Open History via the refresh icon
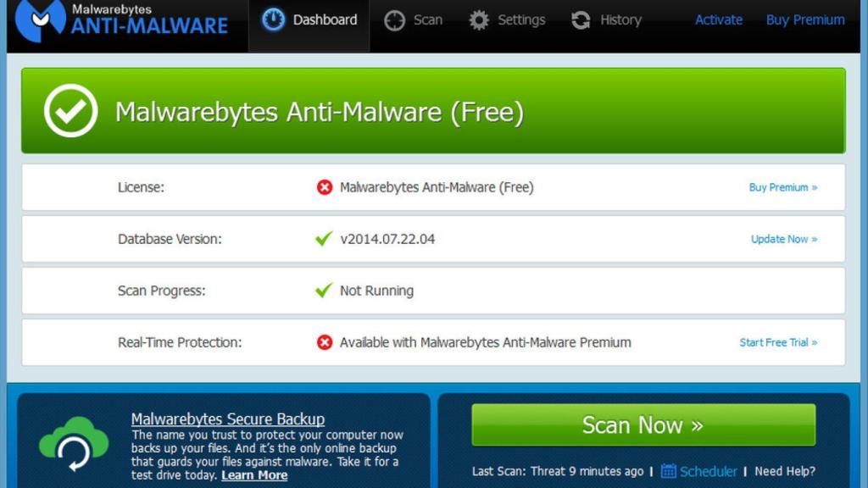868x488 pixels. [581, 19]
